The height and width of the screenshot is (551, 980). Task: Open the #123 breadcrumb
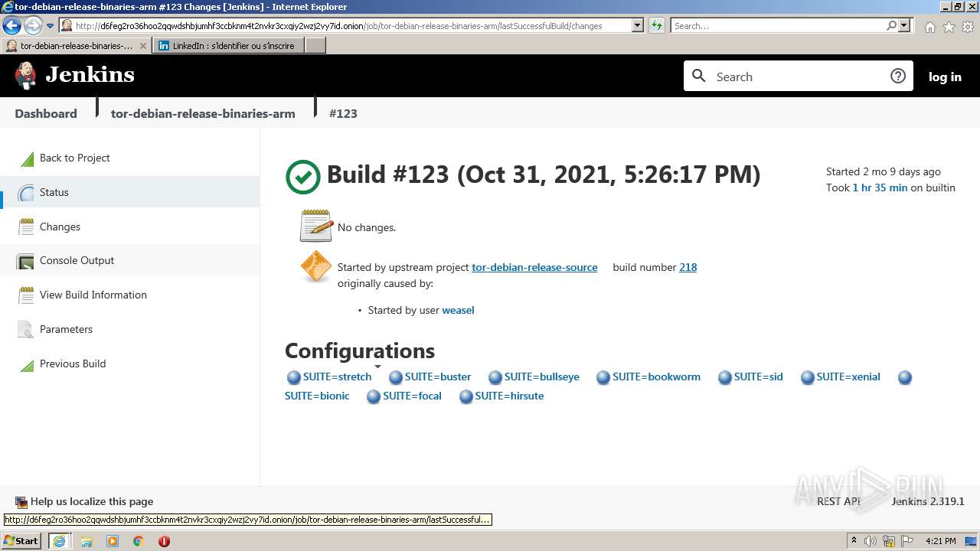point(343,113)
